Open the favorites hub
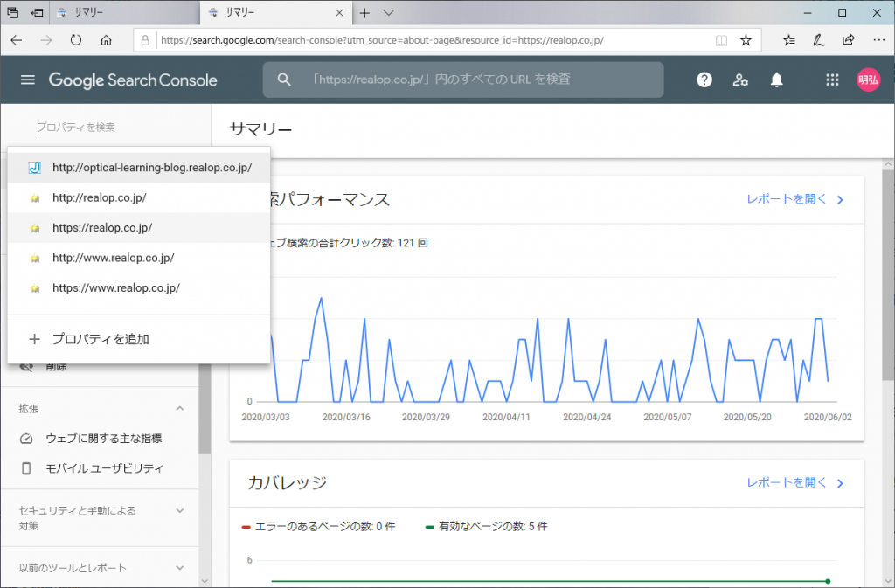 click(789, 40)
